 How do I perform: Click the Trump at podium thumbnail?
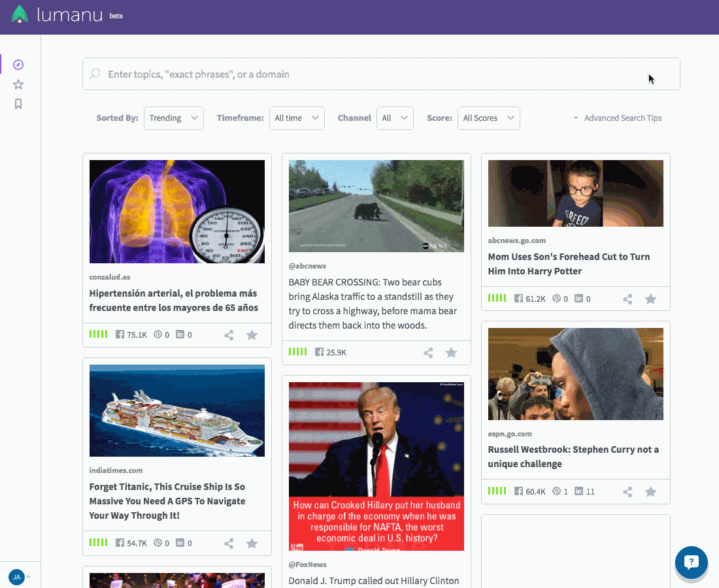(x=376, y=466)
